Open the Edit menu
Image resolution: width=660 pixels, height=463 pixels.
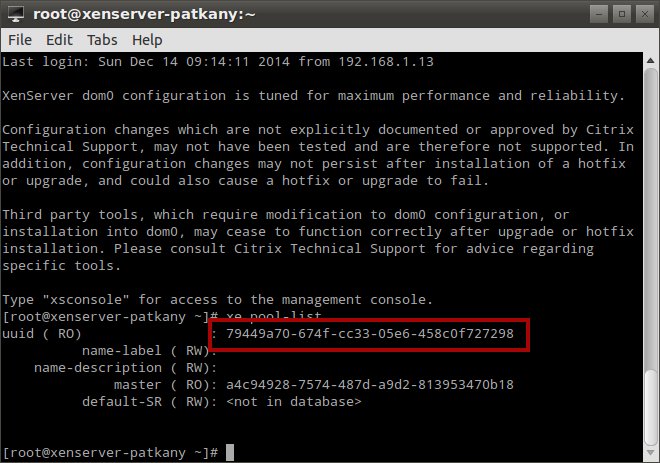[59, 40]
